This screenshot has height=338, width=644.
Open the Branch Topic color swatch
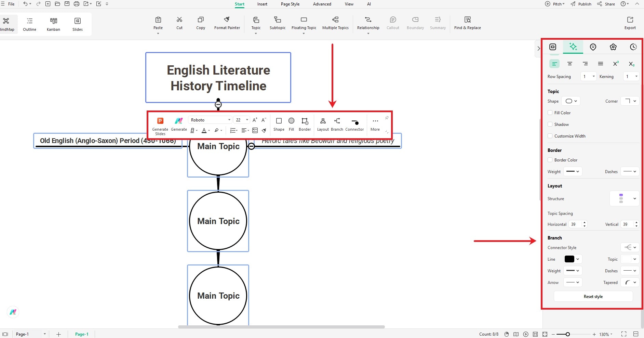click(630, 259)
